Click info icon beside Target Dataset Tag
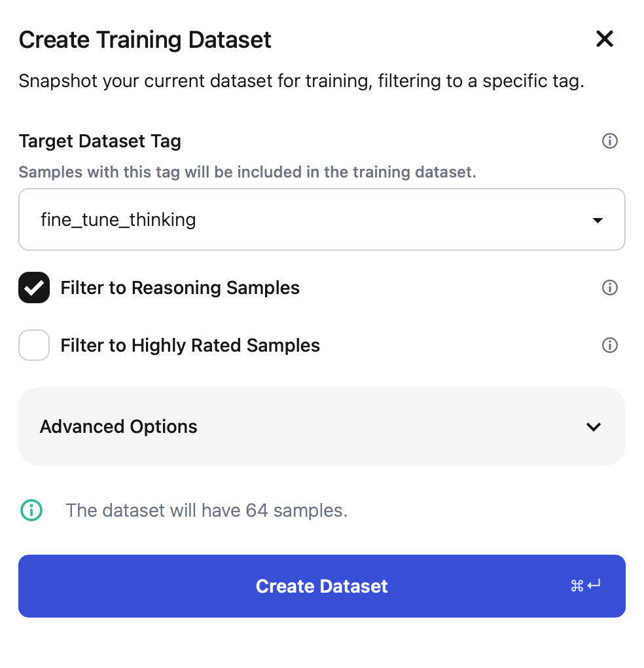644x668 pixels. (609, 141)
